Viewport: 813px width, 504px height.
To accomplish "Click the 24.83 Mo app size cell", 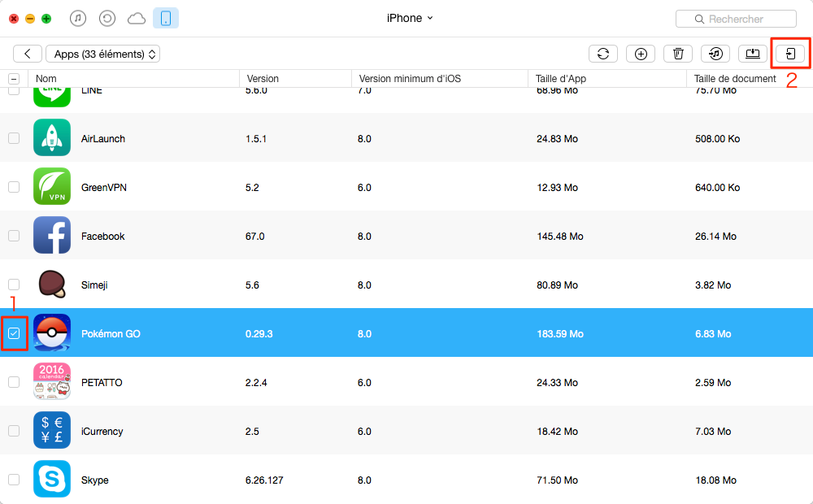I will (558, 138).
